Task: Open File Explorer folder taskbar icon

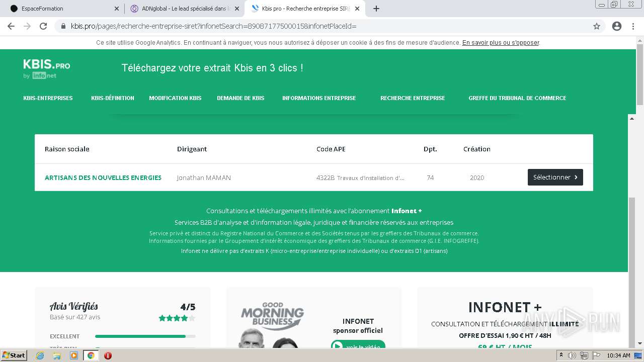Action: (x=57, y=355)
